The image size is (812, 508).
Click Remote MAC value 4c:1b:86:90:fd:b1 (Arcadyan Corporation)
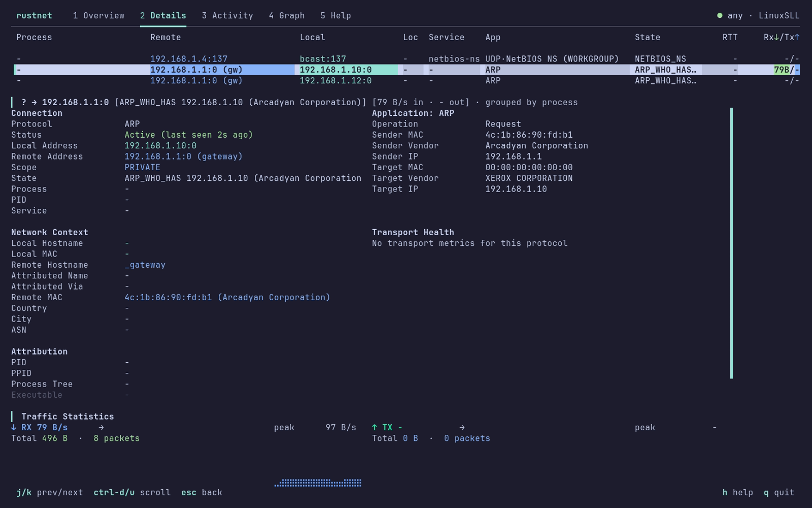pos(227,297)
